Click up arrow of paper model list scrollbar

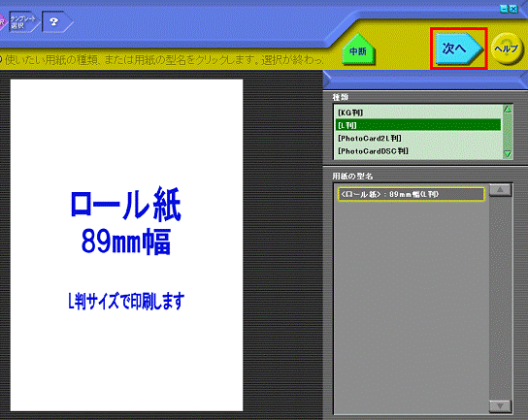[x=500, y=190]
